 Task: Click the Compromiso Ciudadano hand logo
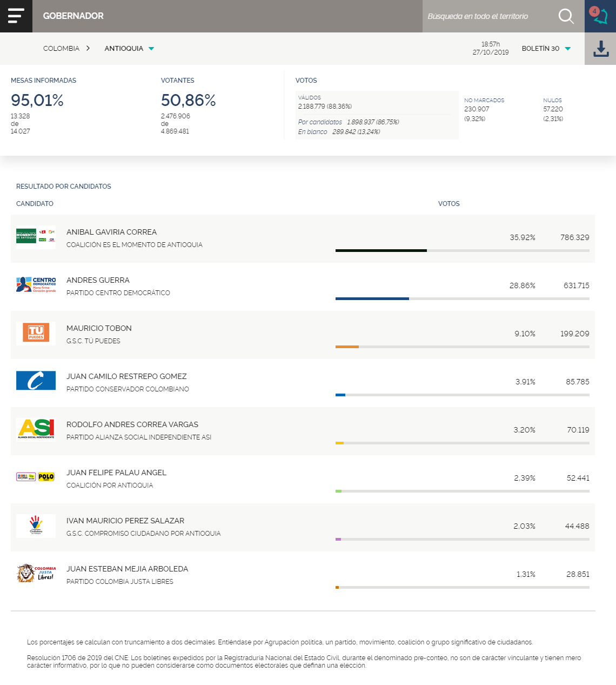[36, 526]
